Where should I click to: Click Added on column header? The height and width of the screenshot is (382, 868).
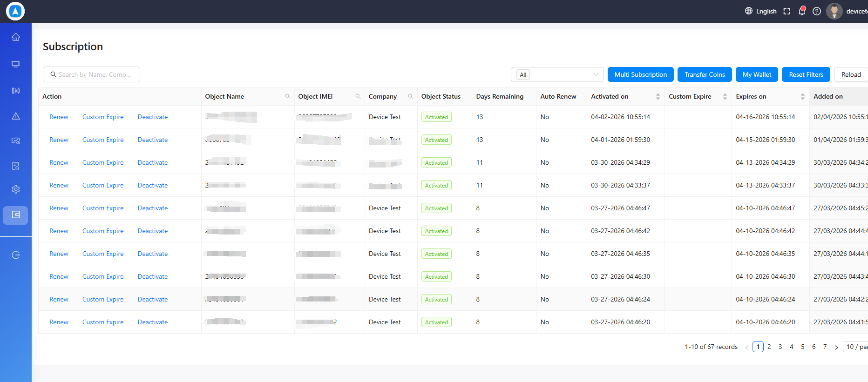click(828, 96)
